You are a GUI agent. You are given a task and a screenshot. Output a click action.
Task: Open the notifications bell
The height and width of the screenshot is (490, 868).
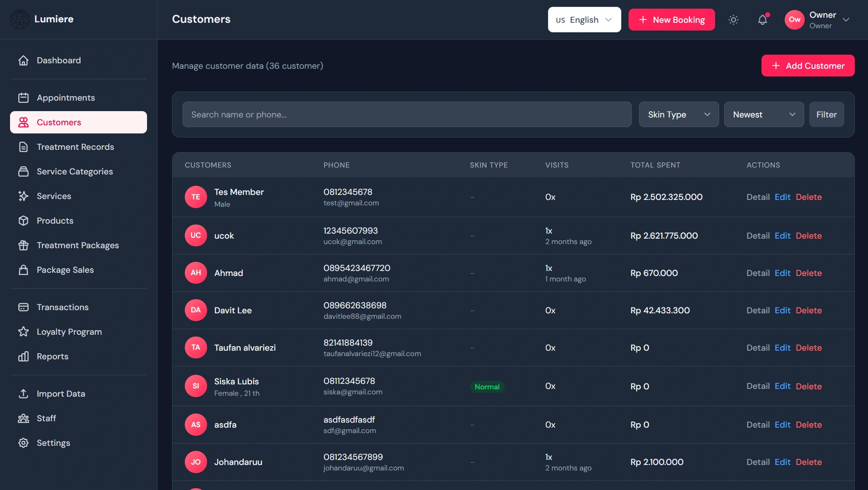(763, 20)
